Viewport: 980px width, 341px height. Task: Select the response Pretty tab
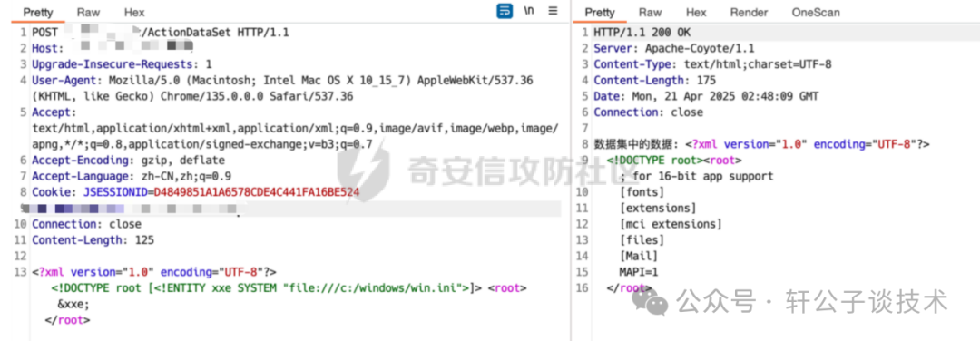pos(600,12)
